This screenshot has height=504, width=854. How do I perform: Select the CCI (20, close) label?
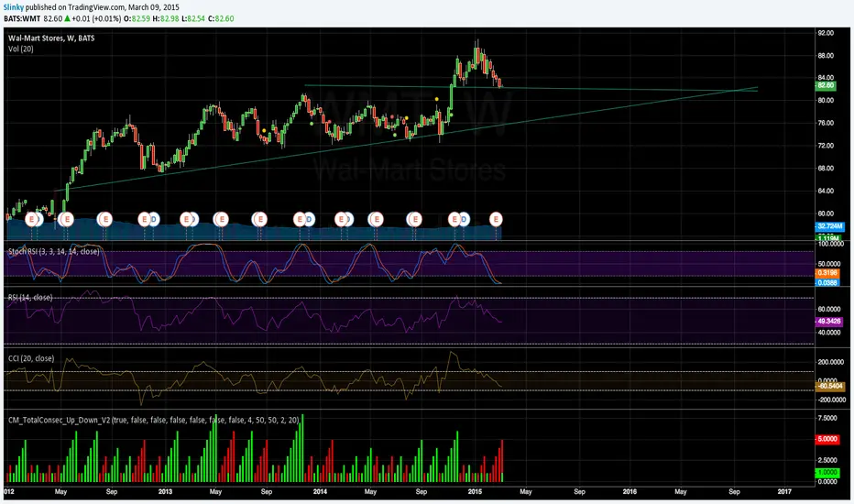(31, 358)
